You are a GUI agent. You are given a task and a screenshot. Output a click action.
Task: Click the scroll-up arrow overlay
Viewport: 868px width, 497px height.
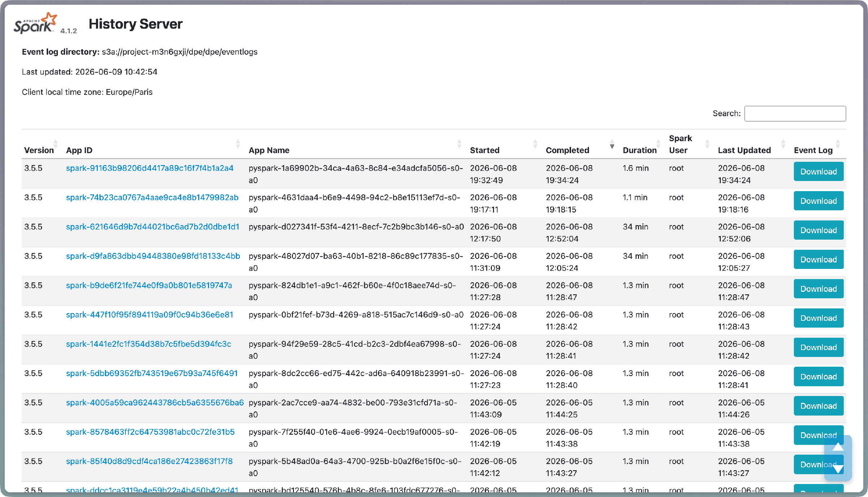point(838,447)
